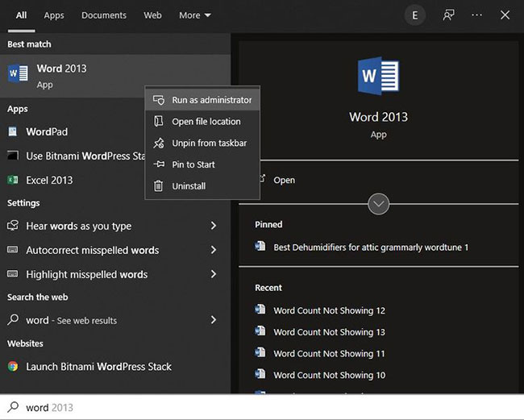Expand the 'Hear words as you type' arrow
Image resolution: width=524 pixels, height=420 pixels.
[213, 226]
